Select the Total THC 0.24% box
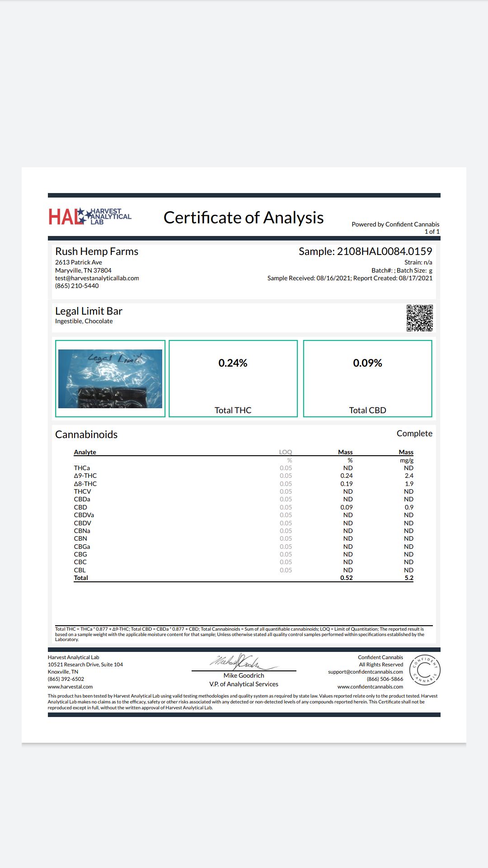The image size is (488, 868). coord(233,378)
